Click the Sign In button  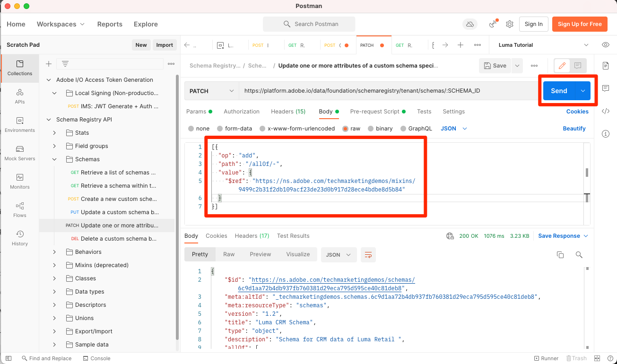tap(534, 24)
